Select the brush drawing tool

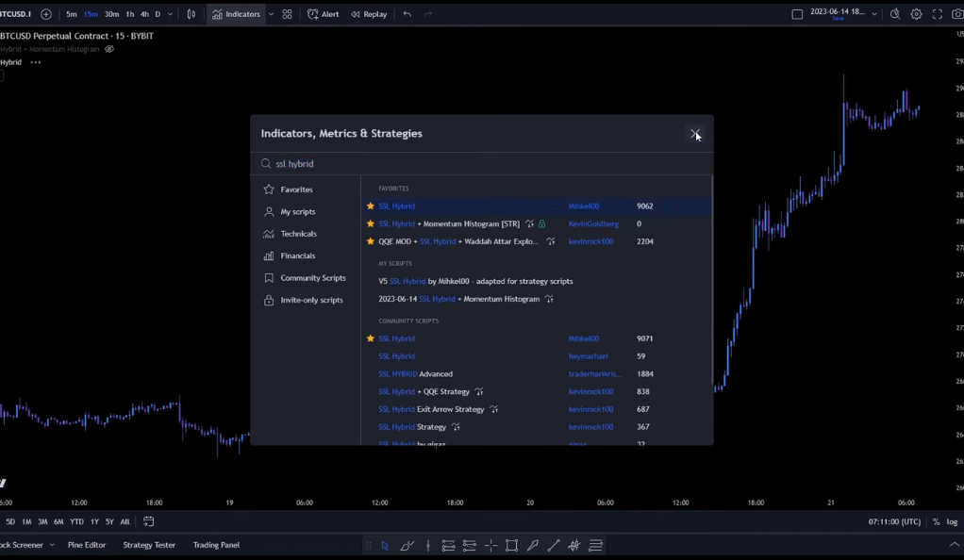pyautogui.click(x=407, y=545)
